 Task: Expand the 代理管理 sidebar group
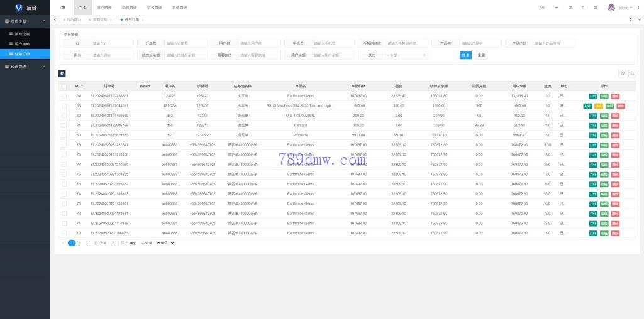pyautogui.click(x=25, y=66)
